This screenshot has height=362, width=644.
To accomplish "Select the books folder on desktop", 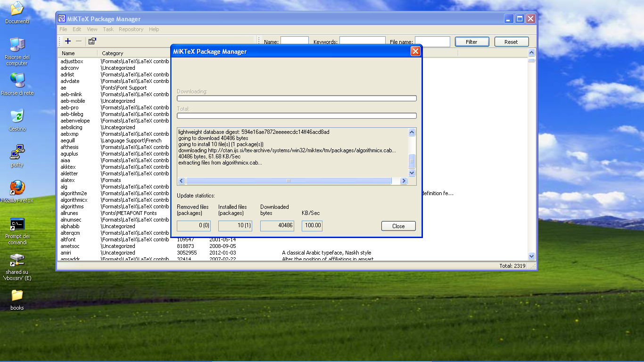I will tap(17, 300).
